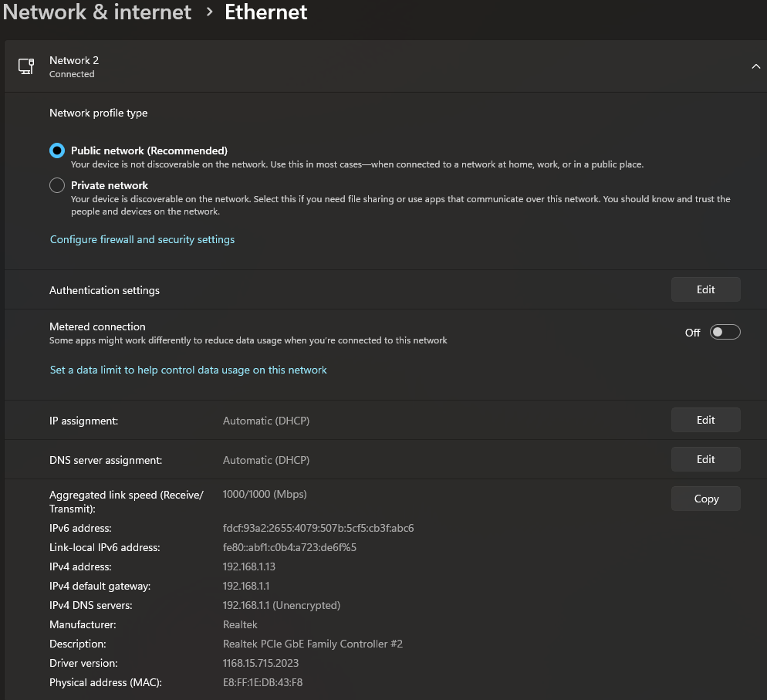Image resolution: width=767 pixels, height=700 pixels.
Task: Click the Network profile type heading
Action: point(98,113)
